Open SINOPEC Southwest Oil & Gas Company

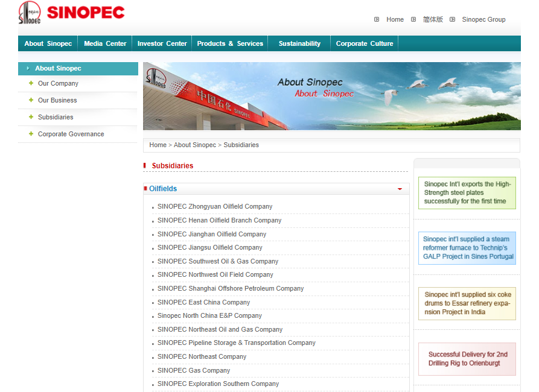[x=218, y=261]
